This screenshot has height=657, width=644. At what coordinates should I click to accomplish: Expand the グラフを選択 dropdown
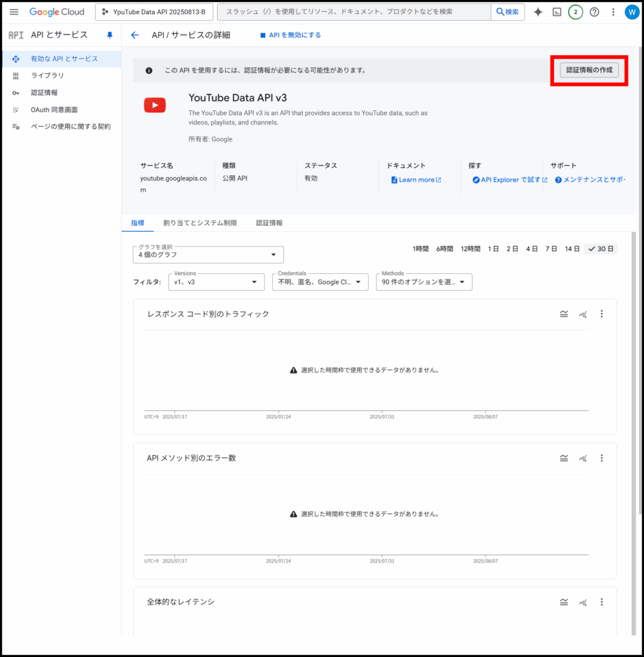point(208,255)
